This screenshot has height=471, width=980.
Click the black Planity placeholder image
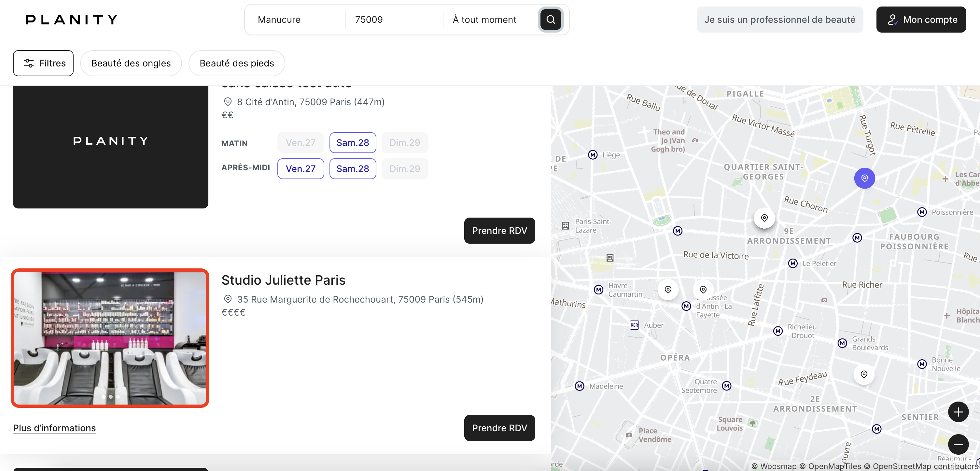click(x=110, y=147)
